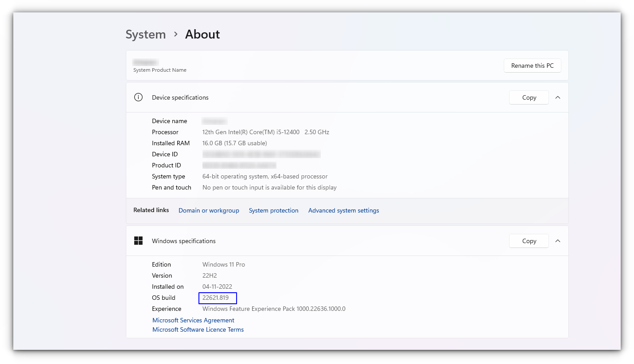
Task: Click the Device specifications heading text
Action: coord(180,97)
